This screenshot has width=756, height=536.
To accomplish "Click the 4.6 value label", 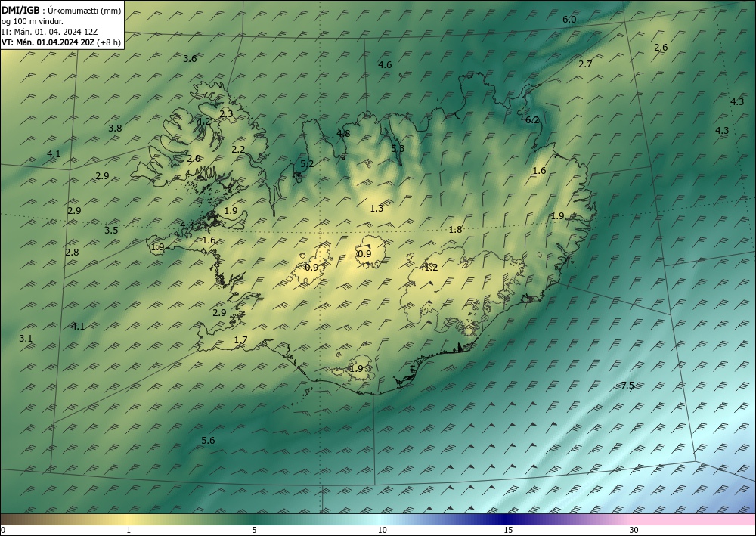I will click(x=385, y=64).
